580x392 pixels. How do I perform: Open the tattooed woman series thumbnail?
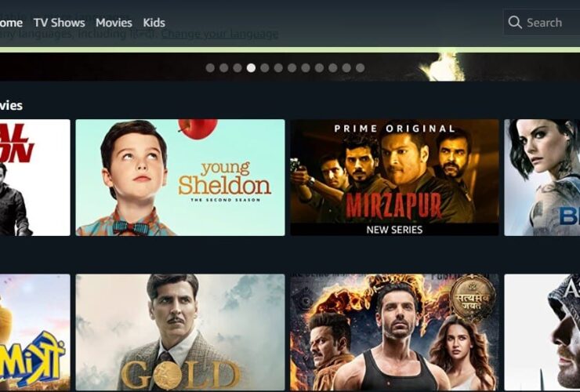coord(542,177)
